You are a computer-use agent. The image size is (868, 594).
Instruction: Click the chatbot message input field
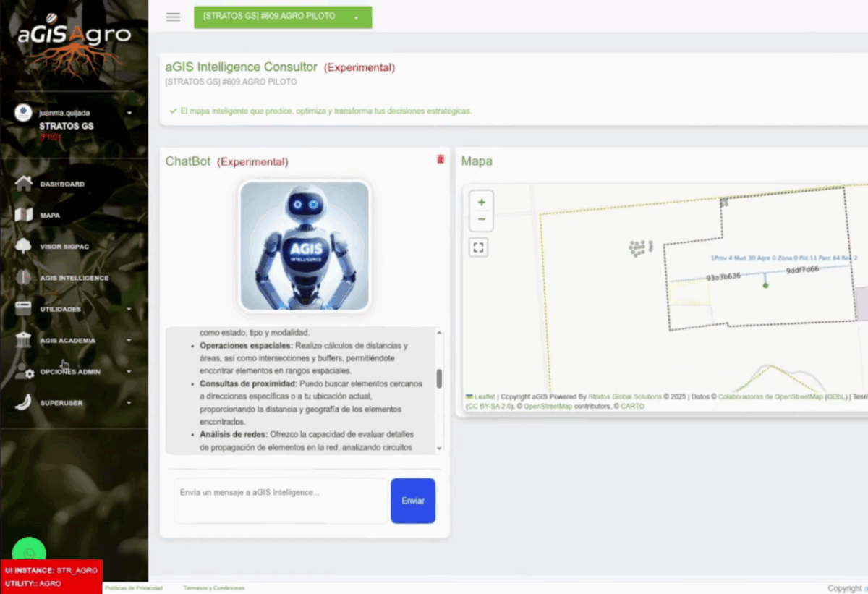pyautogui.click(x=281, y=500)
